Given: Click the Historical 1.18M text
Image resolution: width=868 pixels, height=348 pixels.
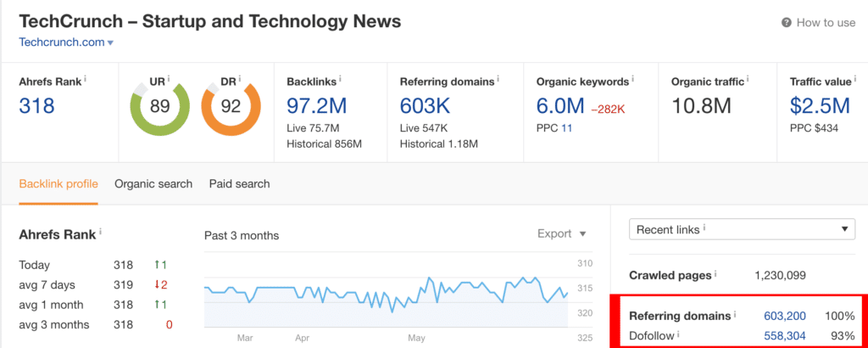Looking at the screenshot, I should [x=439, y=144].
